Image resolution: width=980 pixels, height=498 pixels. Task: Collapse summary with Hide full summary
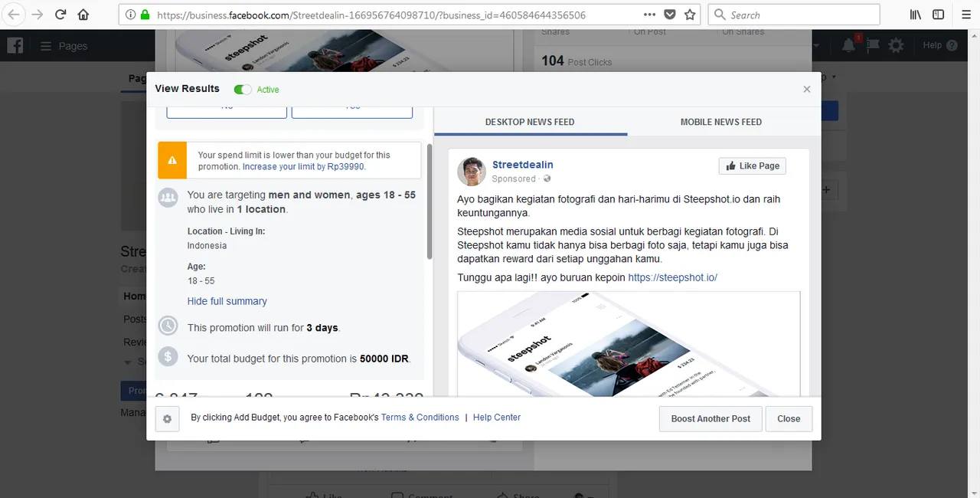tap(227, 301)
